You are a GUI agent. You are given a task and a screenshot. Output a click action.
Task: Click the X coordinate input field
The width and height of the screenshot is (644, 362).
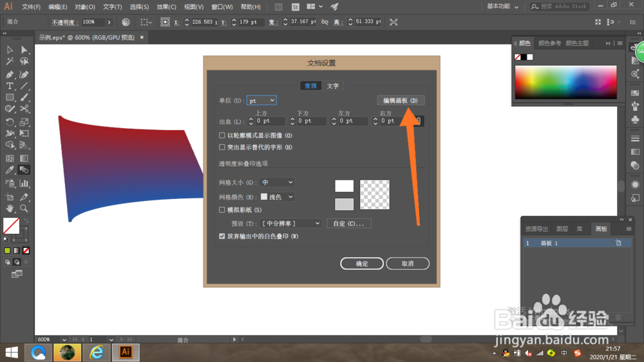pyautogui.click(x=204, y=22)
